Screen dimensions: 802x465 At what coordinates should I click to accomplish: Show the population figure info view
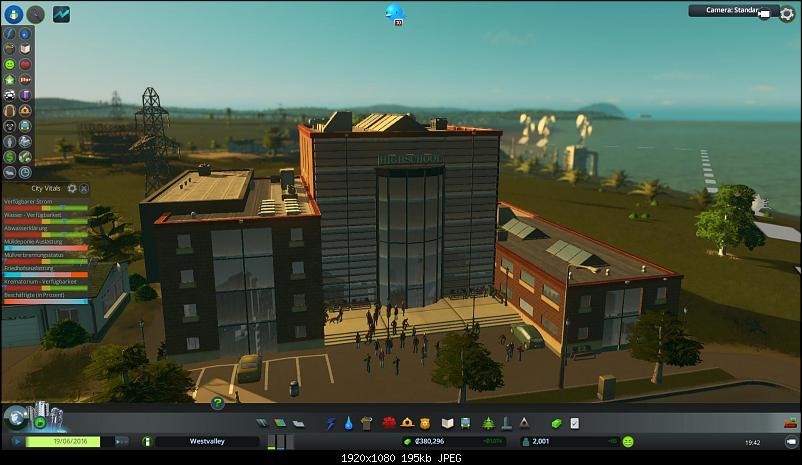point(10,141)
